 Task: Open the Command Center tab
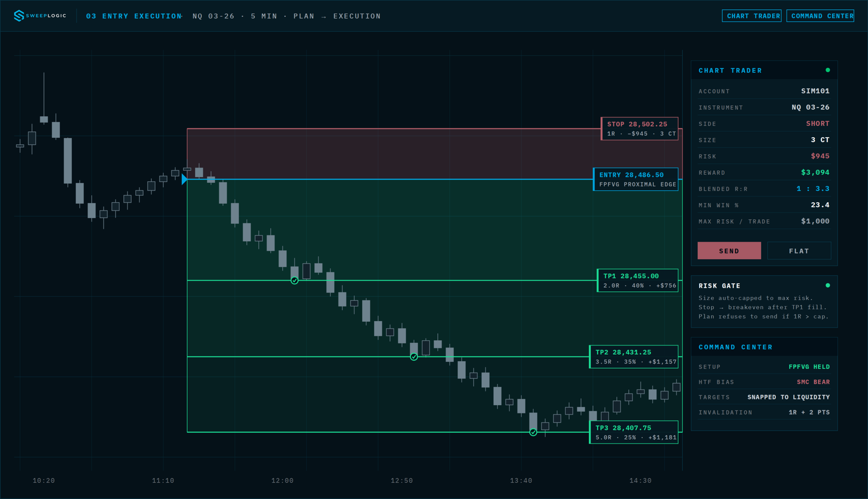tap(820, 16)
